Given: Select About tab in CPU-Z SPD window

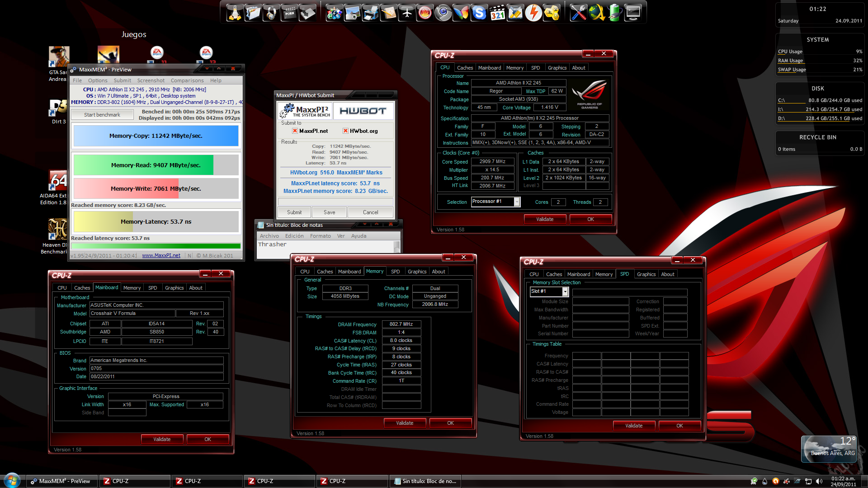Looking at the screenshot, I should [667, 274].
